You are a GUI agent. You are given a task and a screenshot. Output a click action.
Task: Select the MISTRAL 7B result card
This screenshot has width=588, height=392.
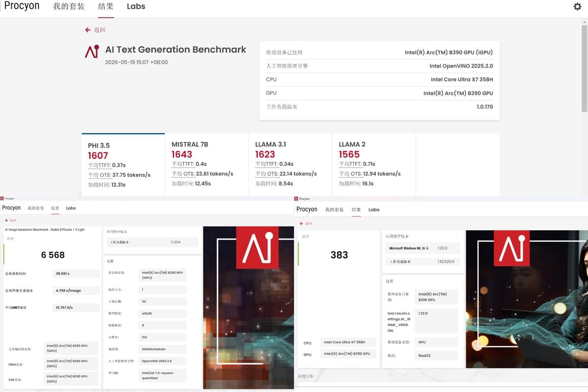coord(207,164)
